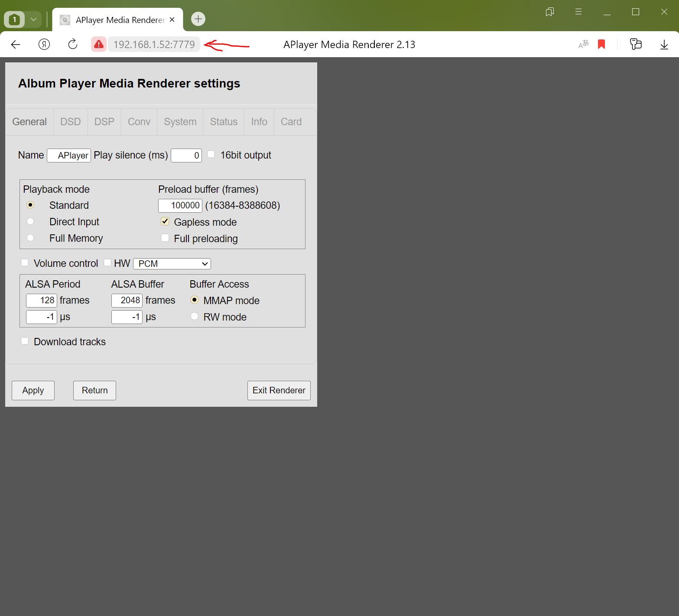Open the downloads arrow icon
Screen dimensions: 679x616
664,44
